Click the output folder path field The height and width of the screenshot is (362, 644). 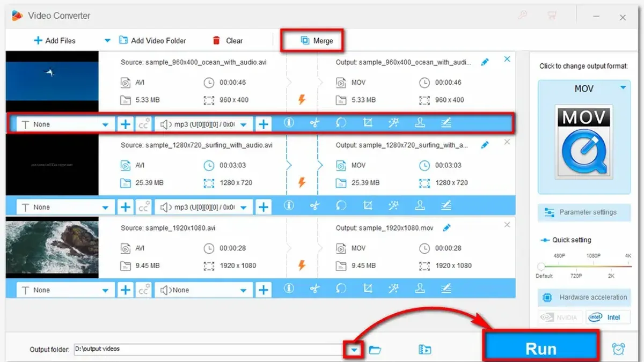[x=210, y=349]
